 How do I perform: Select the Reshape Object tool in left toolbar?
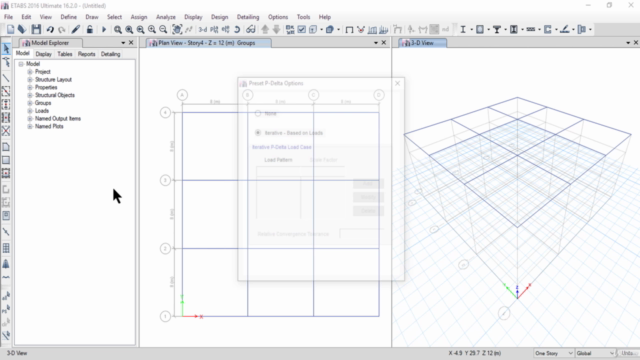pos(6,62)
